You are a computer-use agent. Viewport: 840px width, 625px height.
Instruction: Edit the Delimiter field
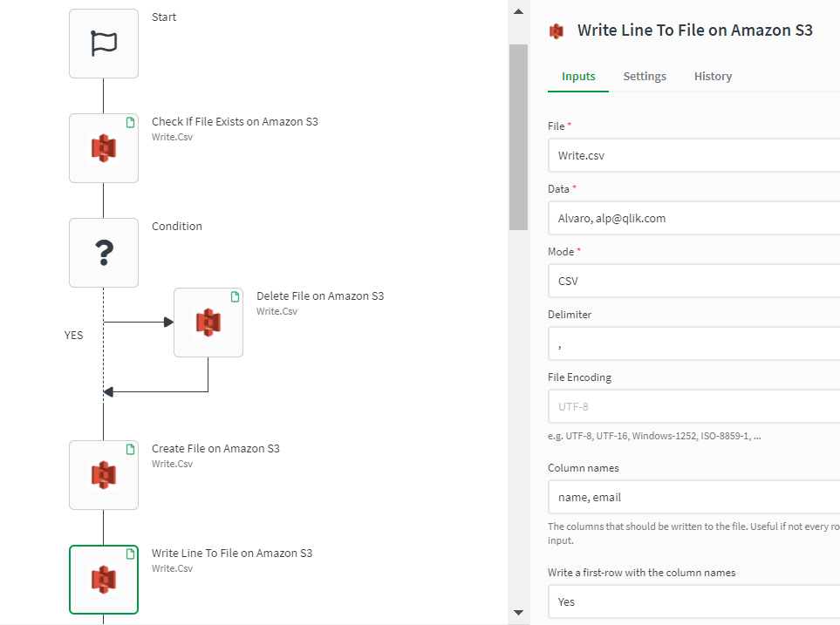click(692, 343)
